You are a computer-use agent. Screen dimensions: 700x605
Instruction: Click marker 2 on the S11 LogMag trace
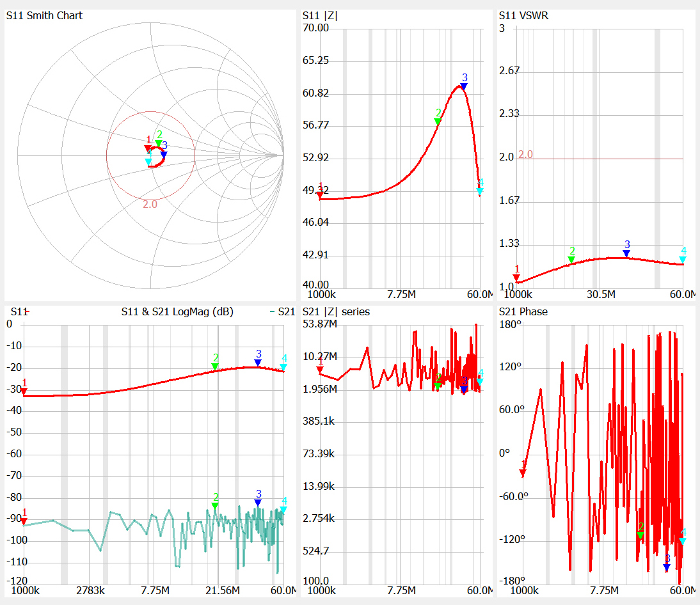pos(216,366)
